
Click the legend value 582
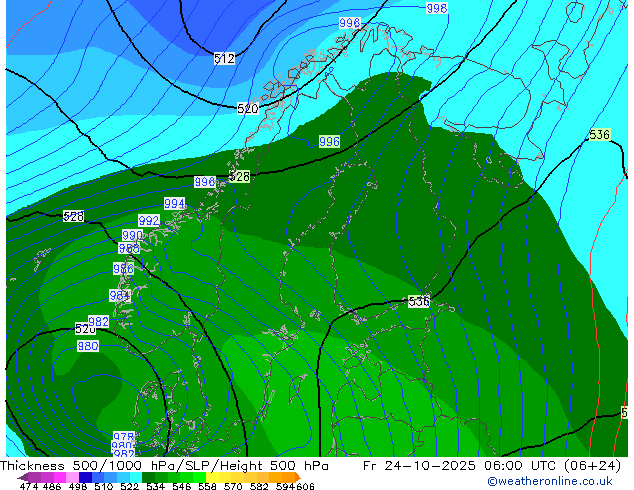point(259,486)
